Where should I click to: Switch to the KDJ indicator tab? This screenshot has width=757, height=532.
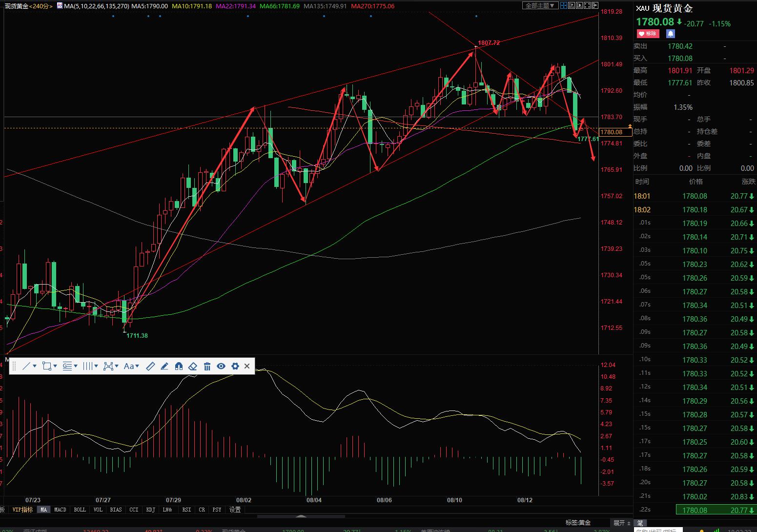tap(150, 510)
